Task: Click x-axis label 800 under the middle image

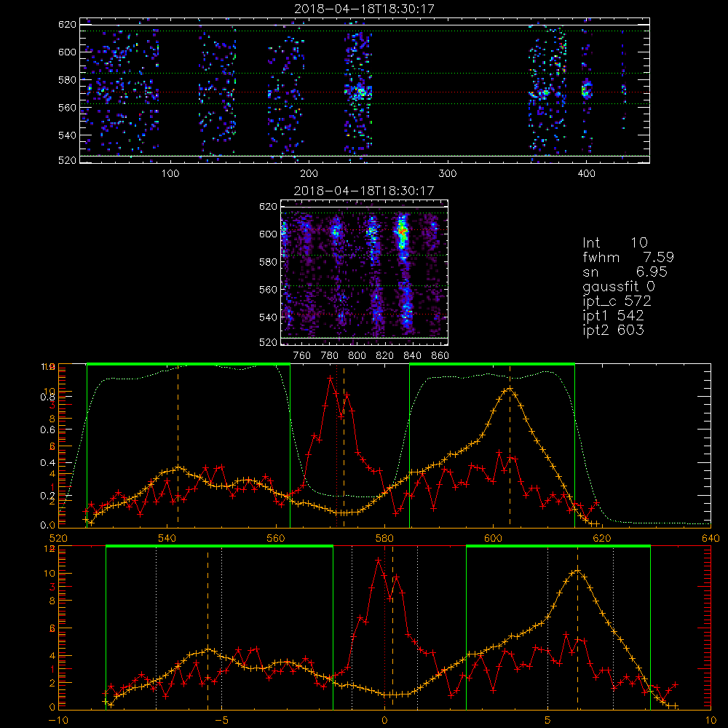Action: [x=357, y=356]
